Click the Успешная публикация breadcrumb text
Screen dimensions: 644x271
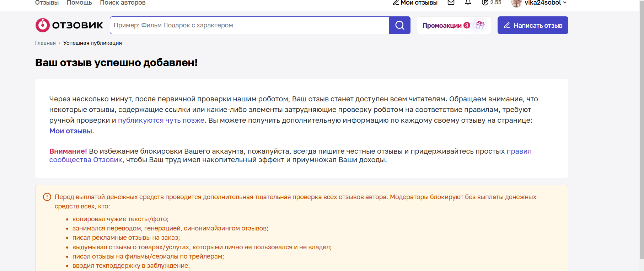[92, 43]
